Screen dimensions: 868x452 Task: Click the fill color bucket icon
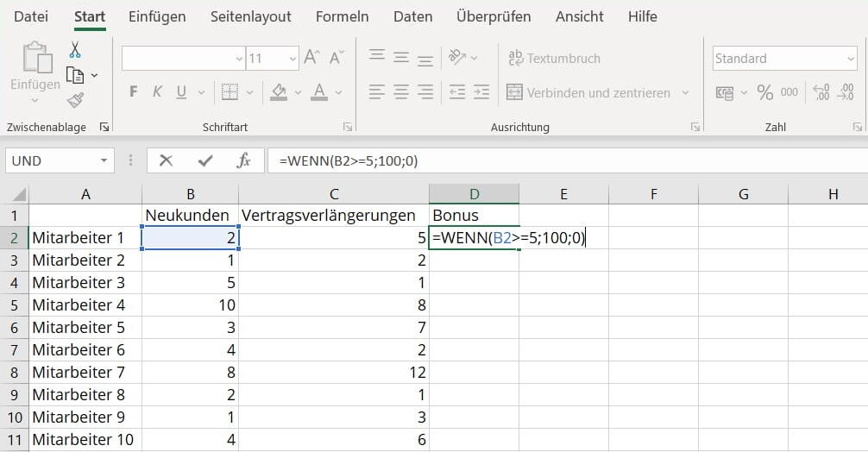pyautogui.click(x=279, y=91)
